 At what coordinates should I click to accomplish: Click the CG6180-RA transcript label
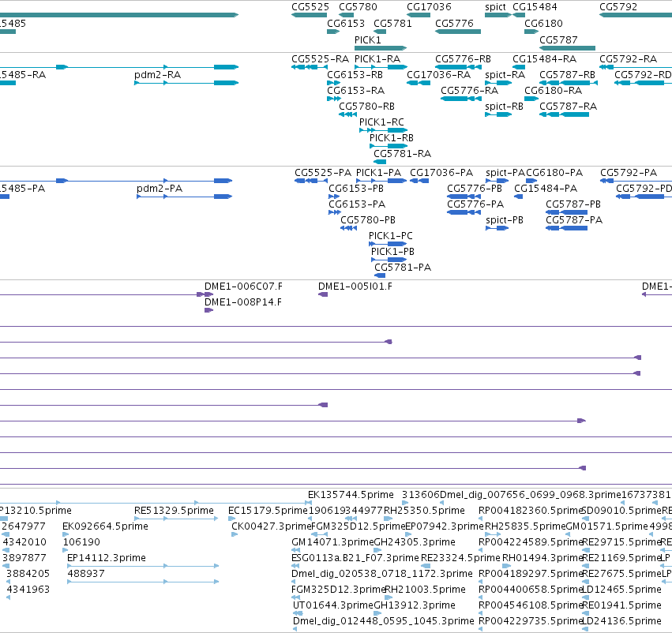[x=554, y=90]
